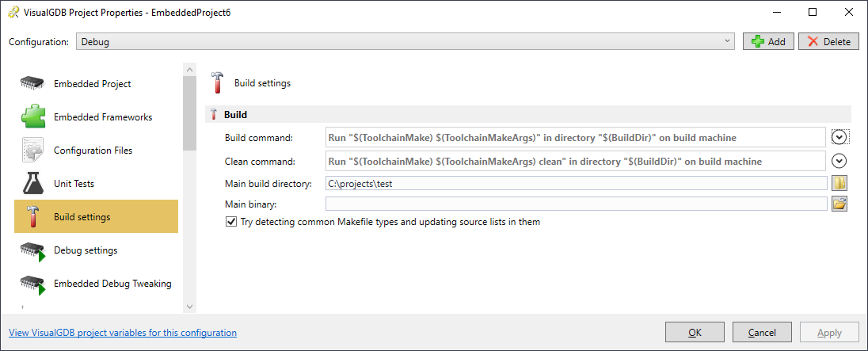Click the Main binary input field

point(577,204)
